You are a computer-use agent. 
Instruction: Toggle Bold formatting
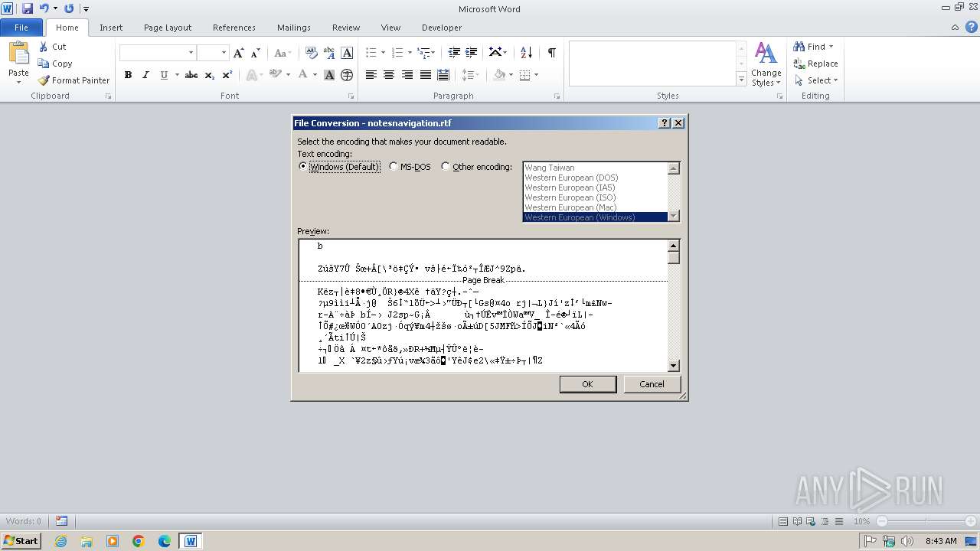128,75
